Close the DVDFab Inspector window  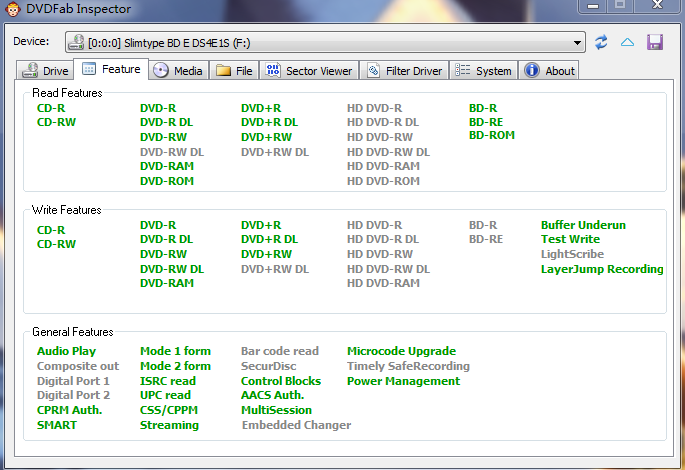click(657, 6)
